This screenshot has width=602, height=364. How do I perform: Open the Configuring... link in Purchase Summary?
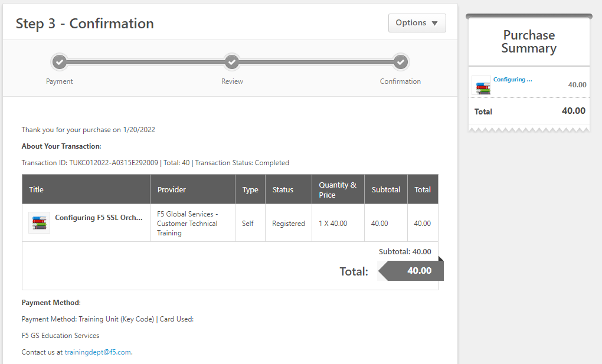pos(512,80)
